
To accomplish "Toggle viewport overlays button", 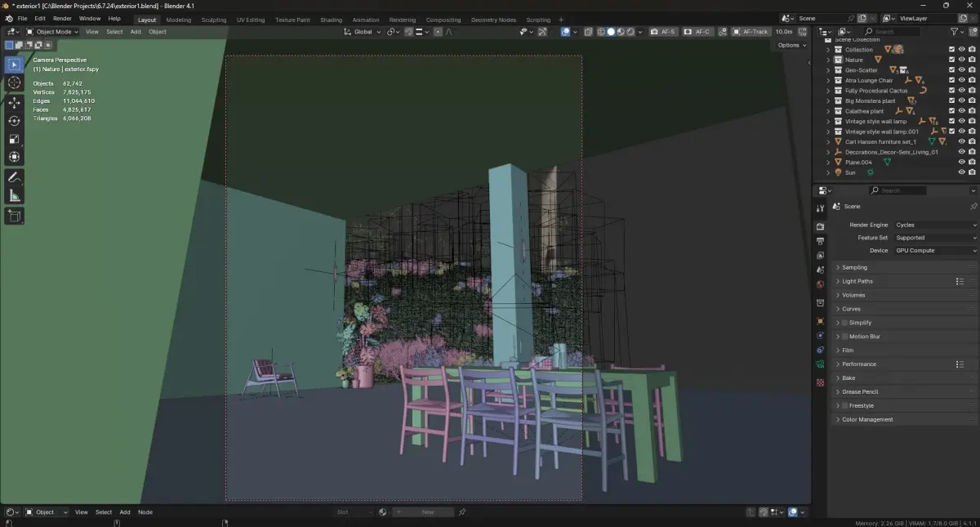I will (566, 32).
